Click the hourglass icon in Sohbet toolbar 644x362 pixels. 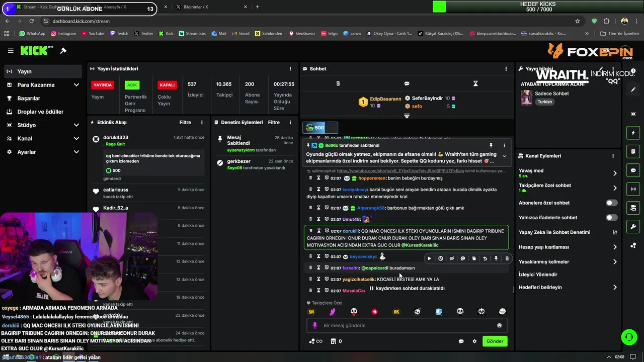(475, 83)
